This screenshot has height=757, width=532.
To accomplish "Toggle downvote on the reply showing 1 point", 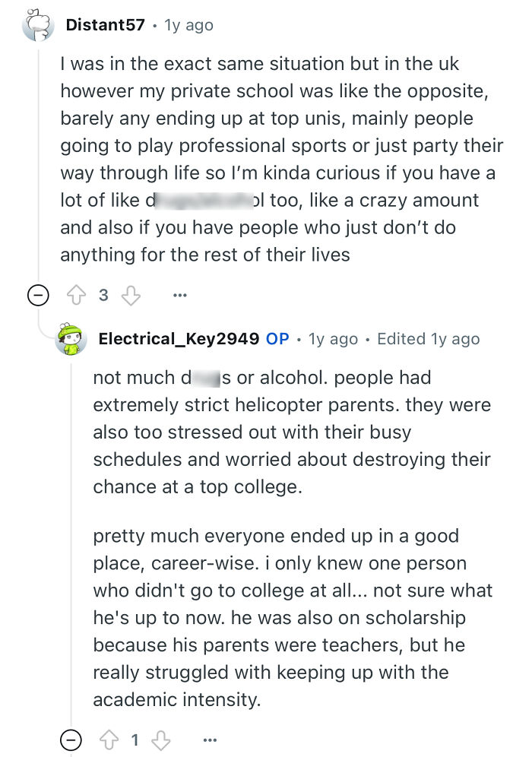I will [160, 740].
